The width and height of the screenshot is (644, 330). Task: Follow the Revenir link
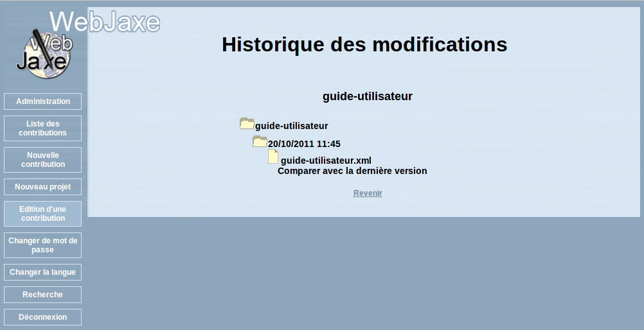coord(368,193)
